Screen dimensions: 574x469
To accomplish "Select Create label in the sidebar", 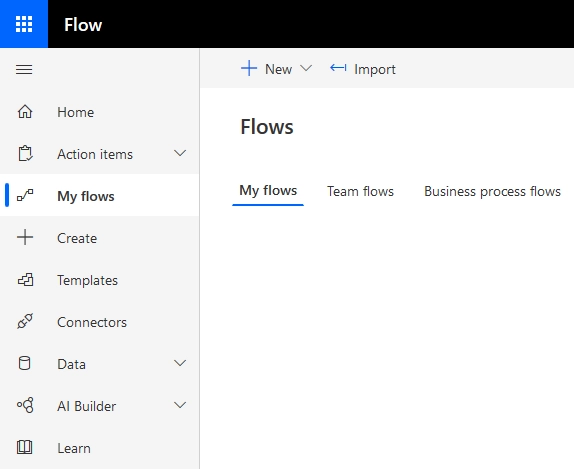I will point(77,238).
